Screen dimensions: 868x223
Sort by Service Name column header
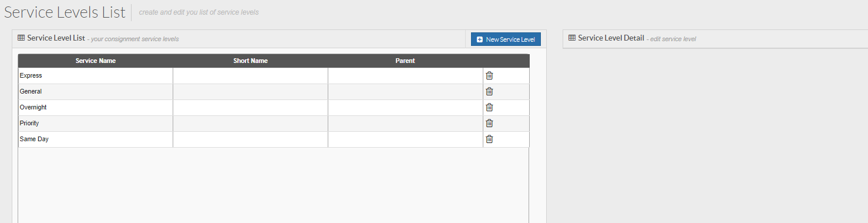pos(96,61)
